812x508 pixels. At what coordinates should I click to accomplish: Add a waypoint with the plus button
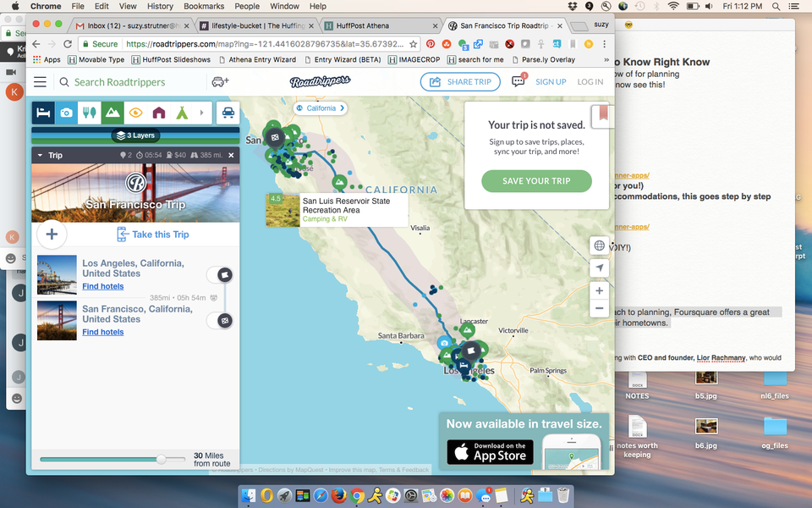coord(52,235)
